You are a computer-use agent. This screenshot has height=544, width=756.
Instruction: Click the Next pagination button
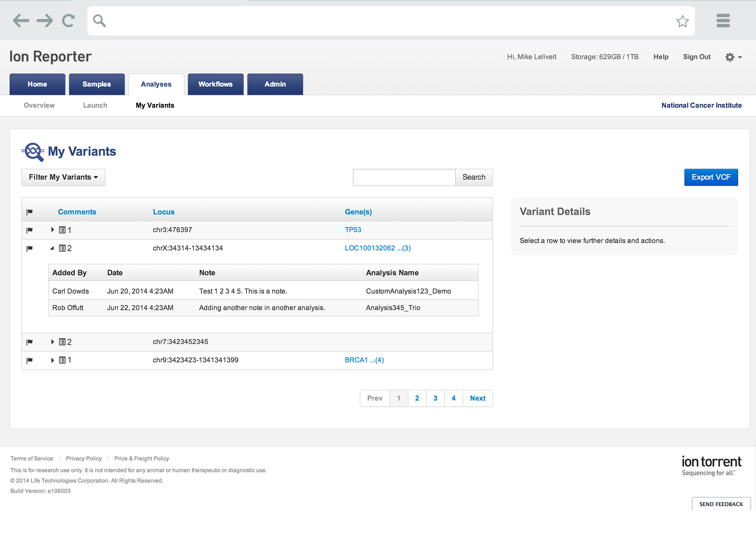point(478,398)
